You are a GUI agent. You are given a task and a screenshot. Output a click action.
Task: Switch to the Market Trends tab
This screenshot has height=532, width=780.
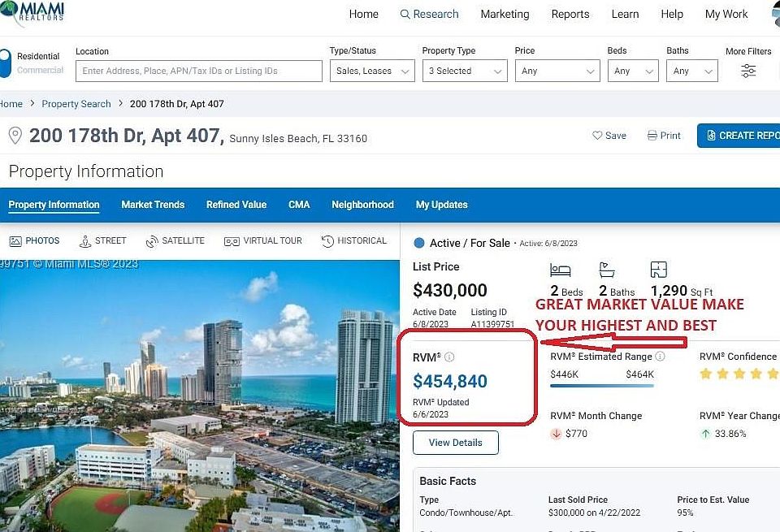point(153,205)
